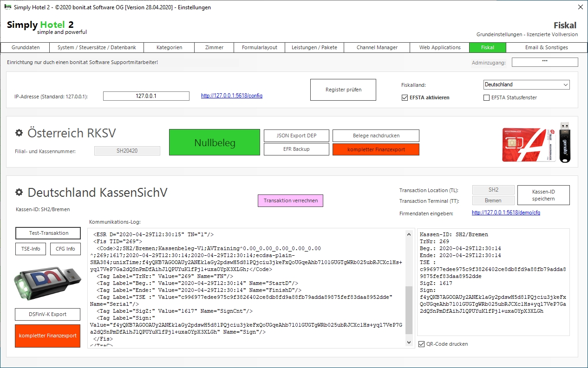Click the '<Fis TID="269">' log line
The image size is (588, 368).
pos(118,241)
